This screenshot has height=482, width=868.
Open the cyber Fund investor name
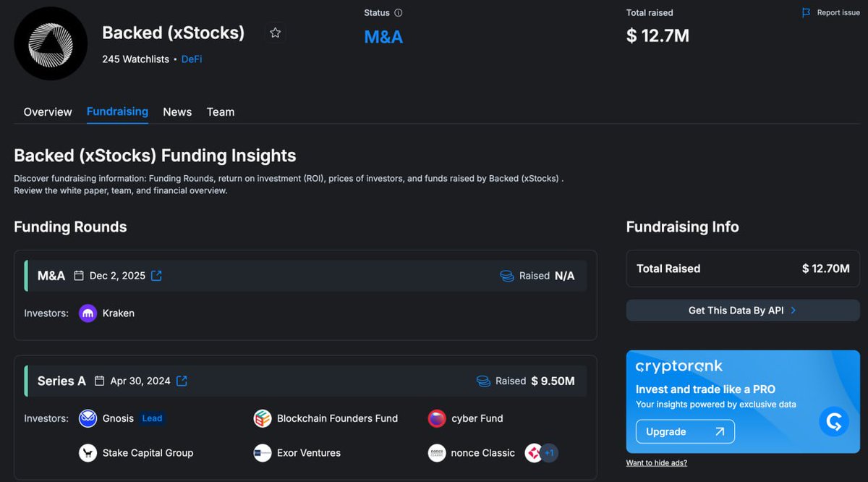point(477,418)
